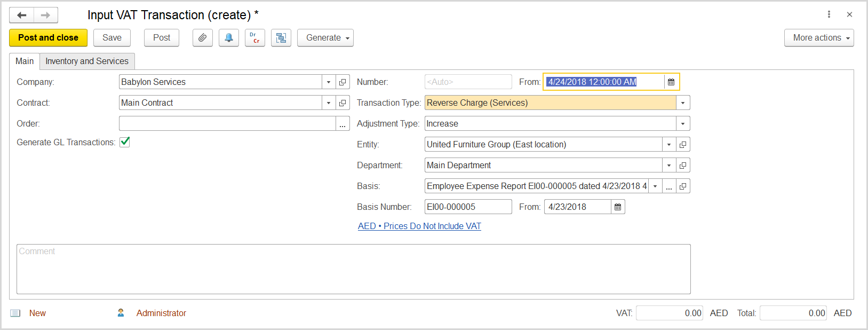The image size is (868, 330).
Task: Click the Basis Employee Expense Report field
Action: pos(536,186)
